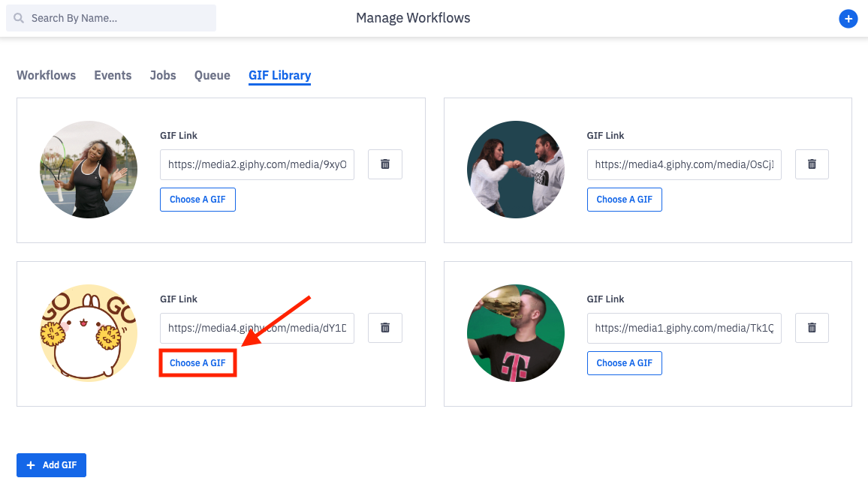Open the GIF Library tab

280,75
